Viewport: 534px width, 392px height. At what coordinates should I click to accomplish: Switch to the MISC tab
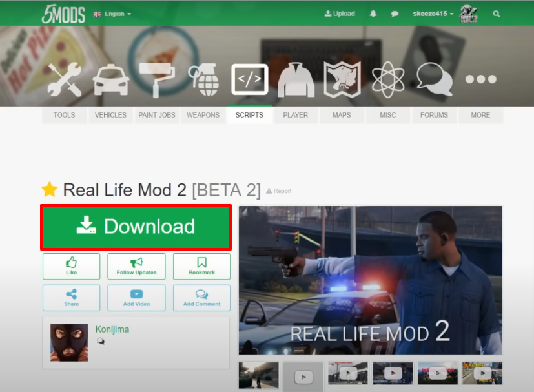point(388,115)
